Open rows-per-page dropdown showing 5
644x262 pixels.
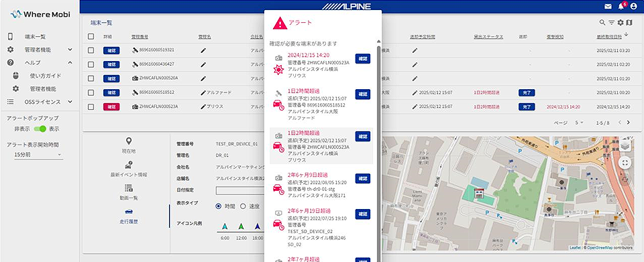580,123
